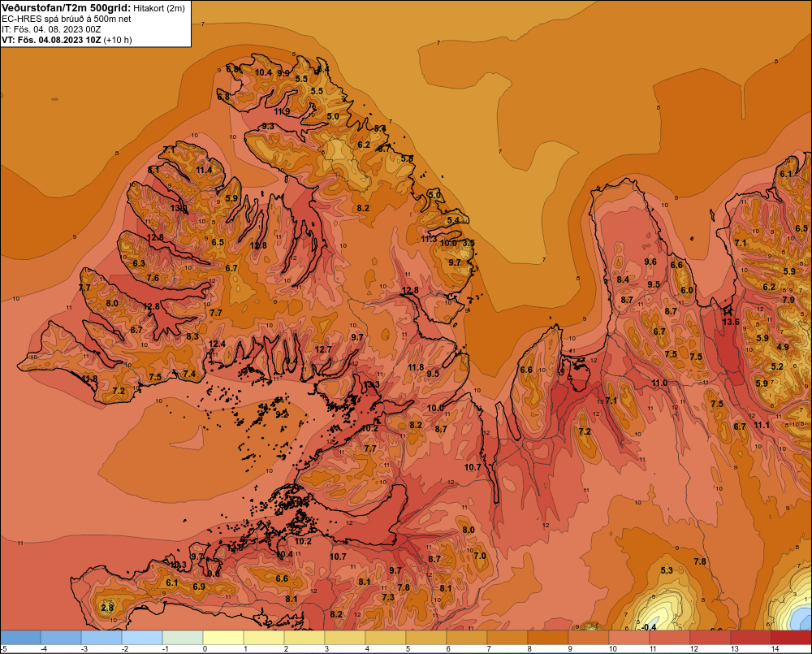Click the legend color box between -3 and -2
This screenshot has width=812, height=654.
click(x=101, y=637)
